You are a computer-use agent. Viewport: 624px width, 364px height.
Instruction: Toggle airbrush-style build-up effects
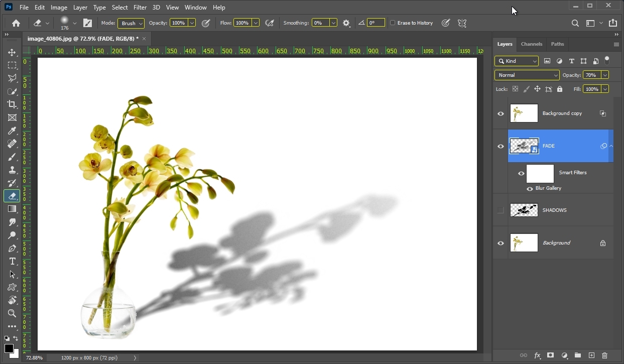pyautogui.click(x=270, y=23)
